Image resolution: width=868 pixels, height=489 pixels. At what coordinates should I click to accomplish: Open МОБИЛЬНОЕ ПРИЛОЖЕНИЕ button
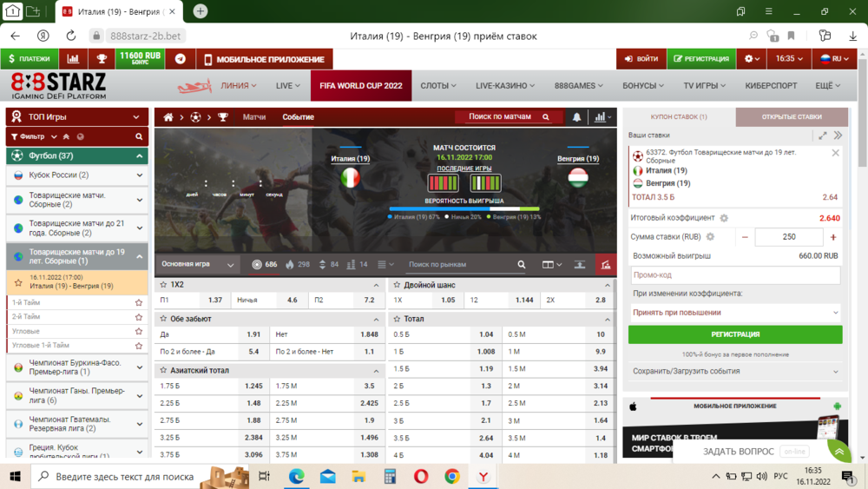(x=264, y=59)
